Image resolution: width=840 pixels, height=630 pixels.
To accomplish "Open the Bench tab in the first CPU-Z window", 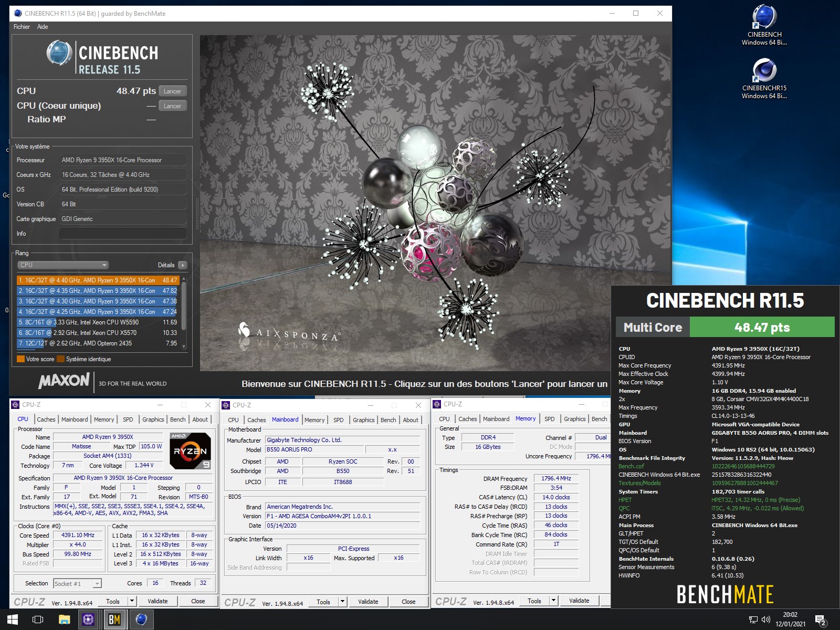I will [x=178, y=419].
